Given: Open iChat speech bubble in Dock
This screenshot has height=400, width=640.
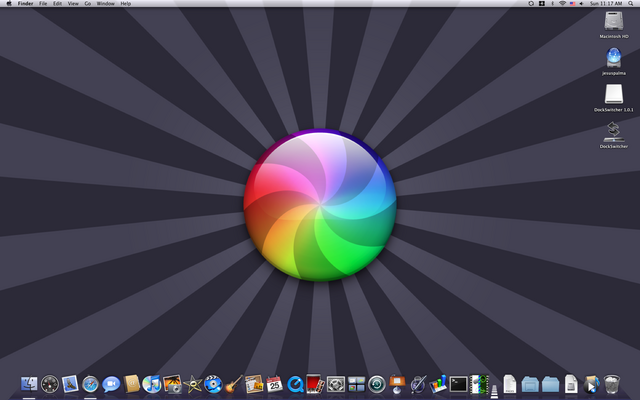Looking at the screenshot, I should click(x=111, y=384).
